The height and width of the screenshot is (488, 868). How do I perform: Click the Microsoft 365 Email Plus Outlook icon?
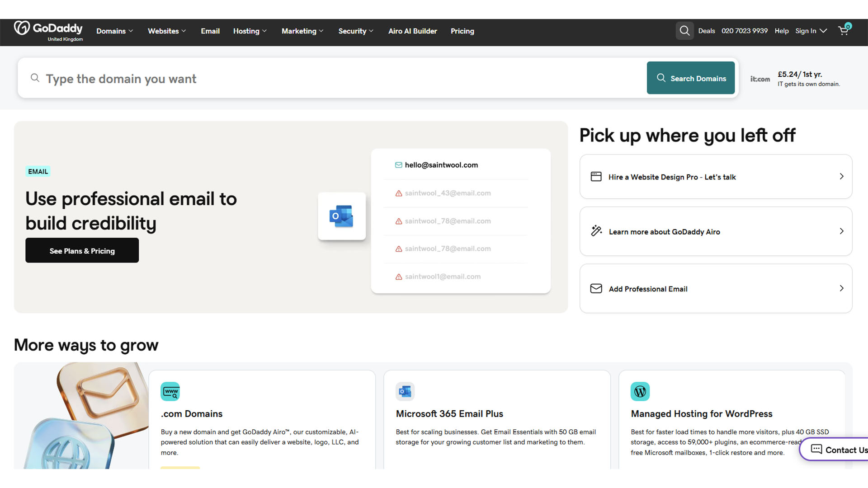click(x=405, y=391)
